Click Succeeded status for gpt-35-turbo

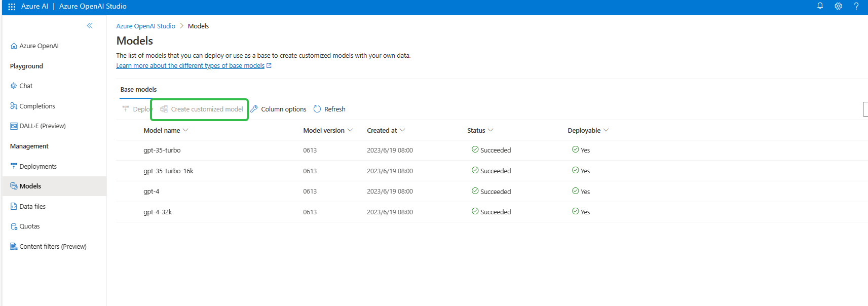pos(491,150)
